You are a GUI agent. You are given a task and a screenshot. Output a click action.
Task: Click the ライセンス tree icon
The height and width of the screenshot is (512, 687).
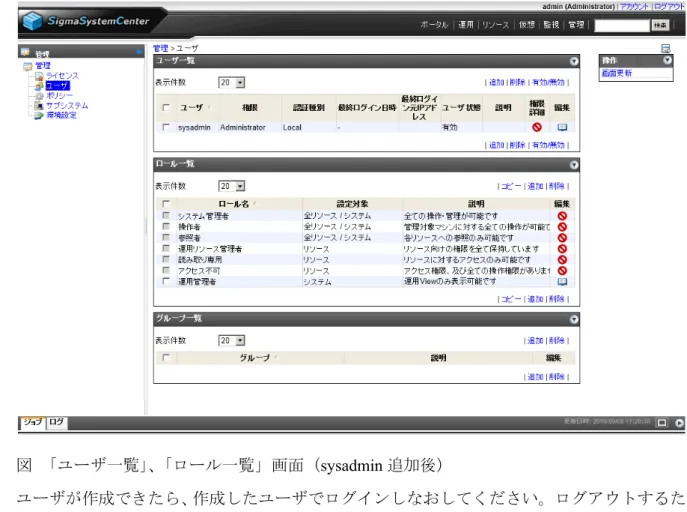tap(39, 76)
